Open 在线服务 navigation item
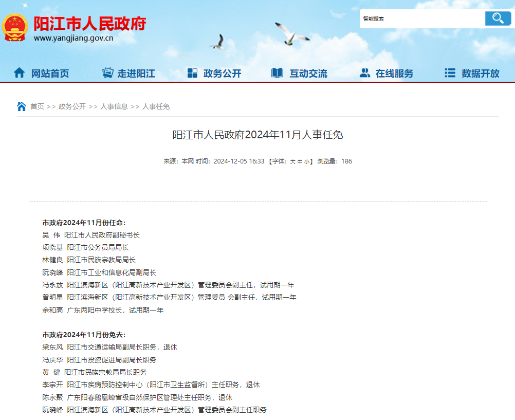 coord(394,74)
